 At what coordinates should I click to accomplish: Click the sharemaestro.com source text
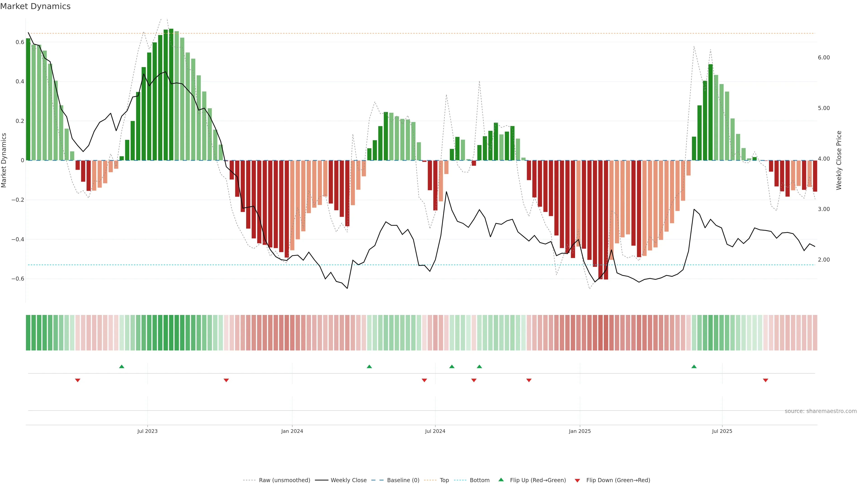point(821,411)
